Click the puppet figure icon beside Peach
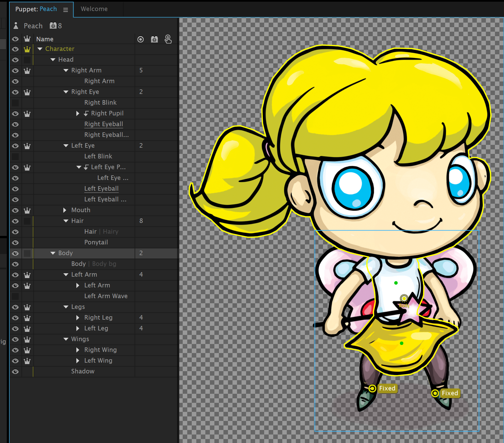504x443 pixels. 16,26
